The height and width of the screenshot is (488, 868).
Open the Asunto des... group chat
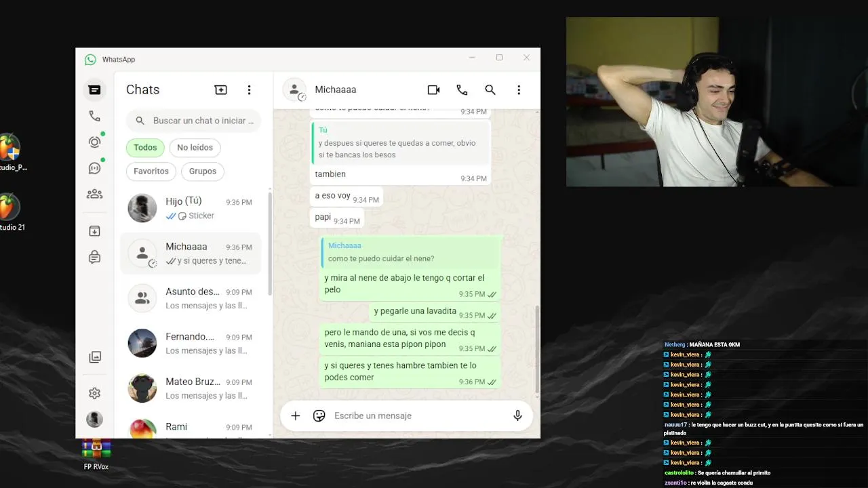(x=191, y=298)
